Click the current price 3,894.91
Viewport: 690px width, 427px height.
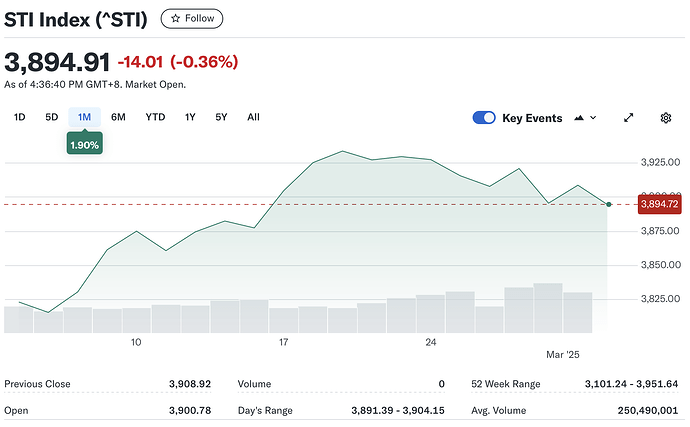57,62
